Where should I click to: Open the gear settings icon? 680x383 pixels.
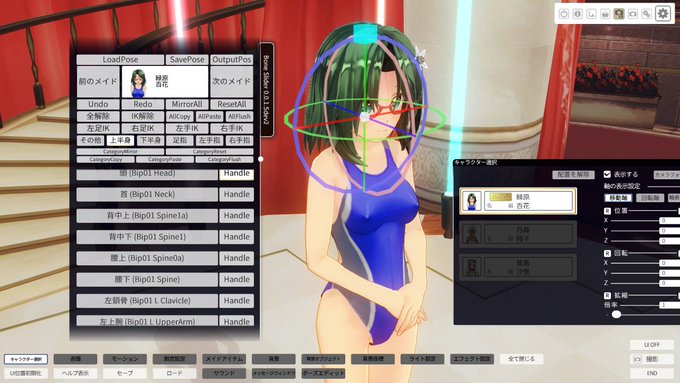[x=663, y=13]
